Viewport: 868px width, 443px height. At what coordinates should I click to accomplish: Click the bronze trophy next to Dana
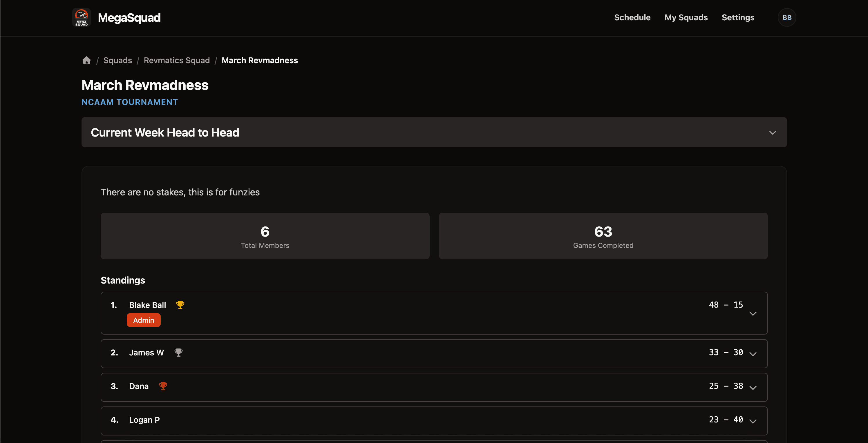163,386
